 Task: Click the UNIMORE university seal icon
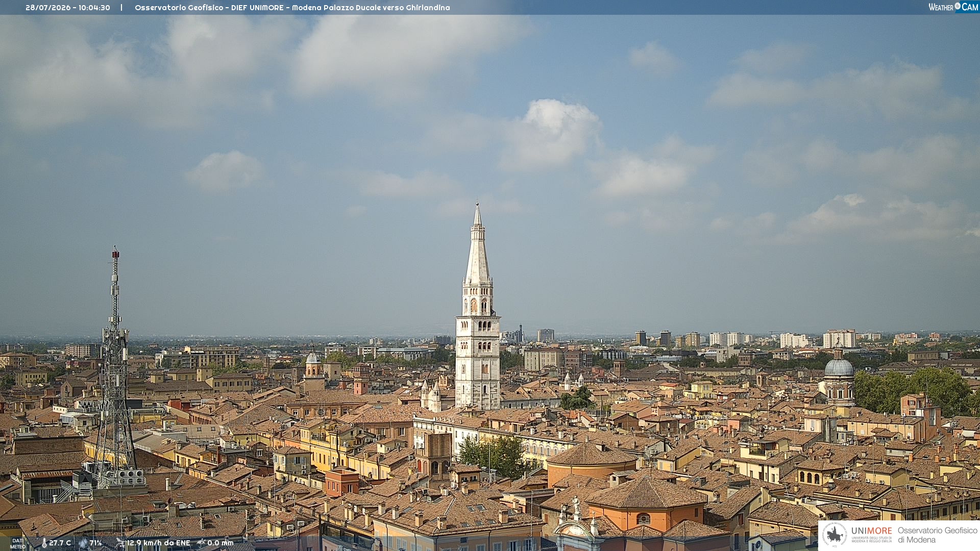[x=835, y=535]
